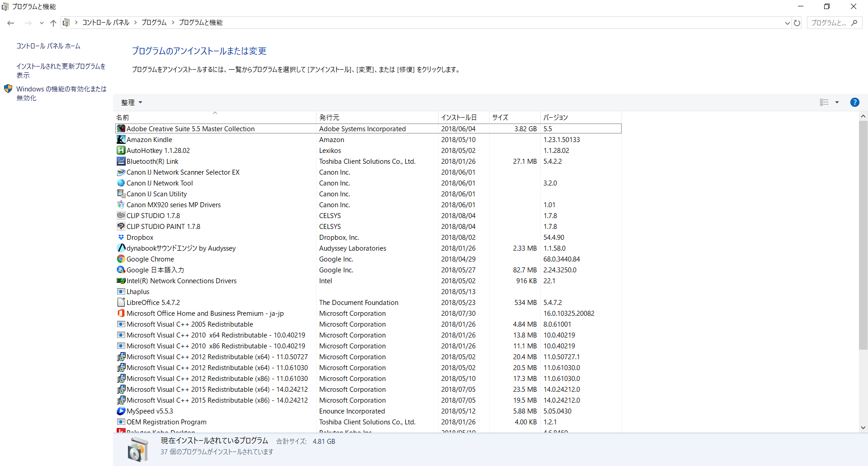Click the Canon IJ Network Tool icon
The image size is (868, 466).
coord(121,183)
